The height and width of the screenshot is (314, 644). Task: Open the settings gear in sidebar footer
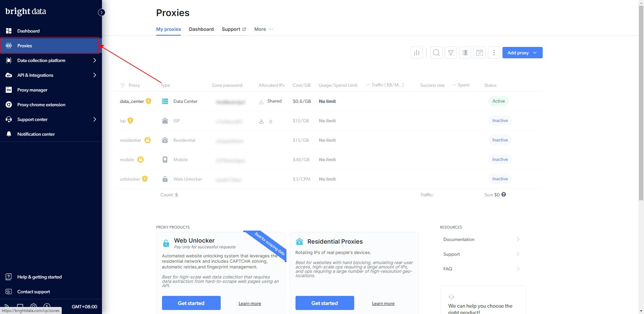(34, 306)
